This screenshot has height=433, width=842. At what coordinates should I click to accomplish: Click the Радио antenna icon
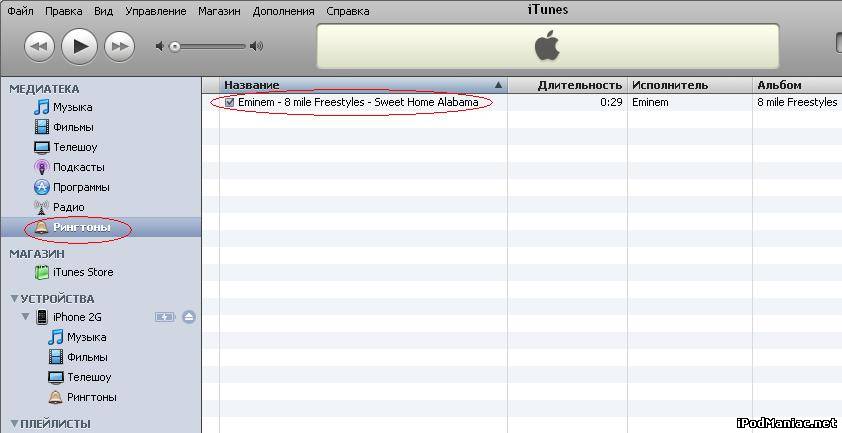[x=41, y=207]
